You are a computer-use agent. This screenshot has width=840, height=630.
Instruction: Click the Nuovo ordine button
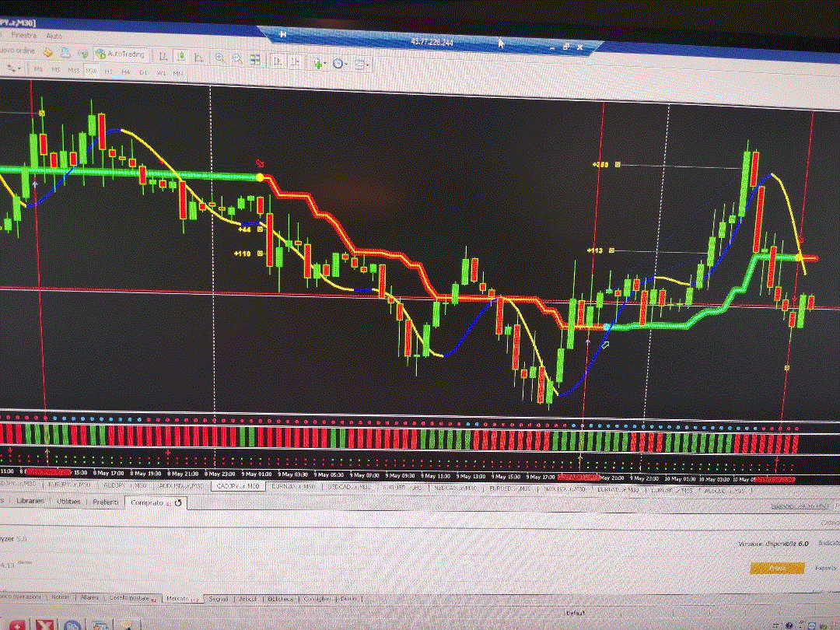click(x=18, y=51)
